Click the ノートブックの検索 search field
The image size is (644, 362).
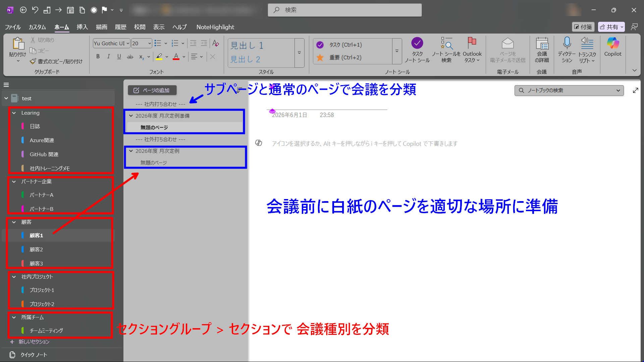tap(569, 90)
